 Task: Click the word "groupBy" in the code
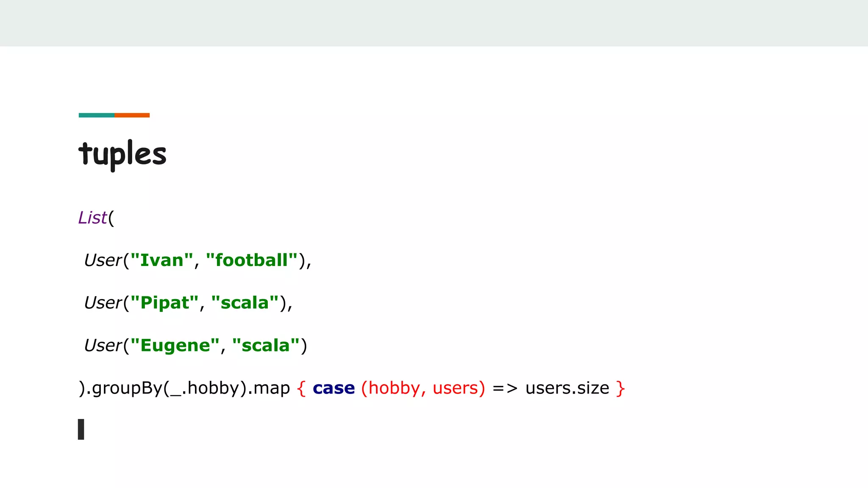(x=127, y=388)
